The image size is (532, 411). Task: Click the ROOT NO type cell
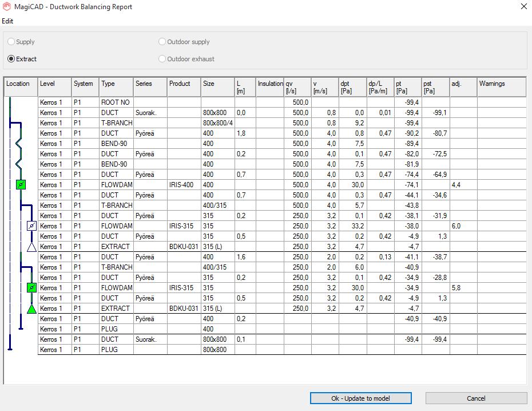[x=116, y=102]
